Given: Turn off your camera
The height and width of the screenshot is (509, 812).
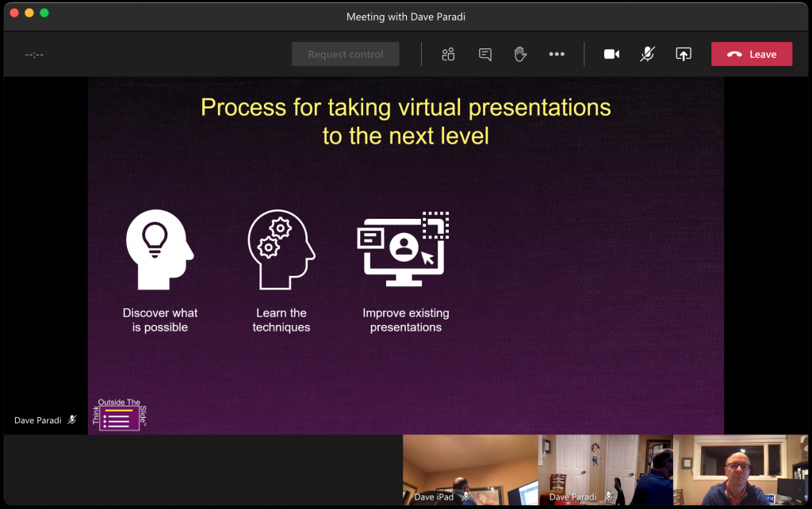Looking at the screenshot, I should [x=611, y=54].
